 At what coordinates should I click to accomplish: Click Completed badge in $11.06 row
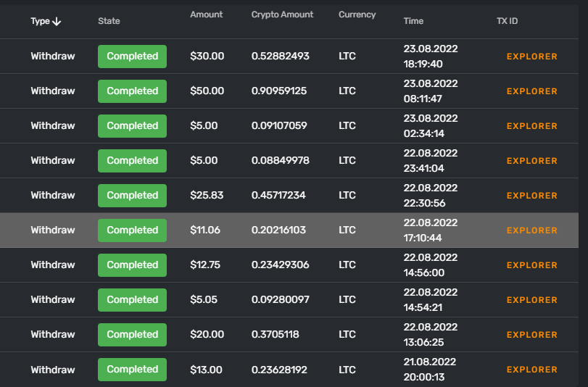133,230
